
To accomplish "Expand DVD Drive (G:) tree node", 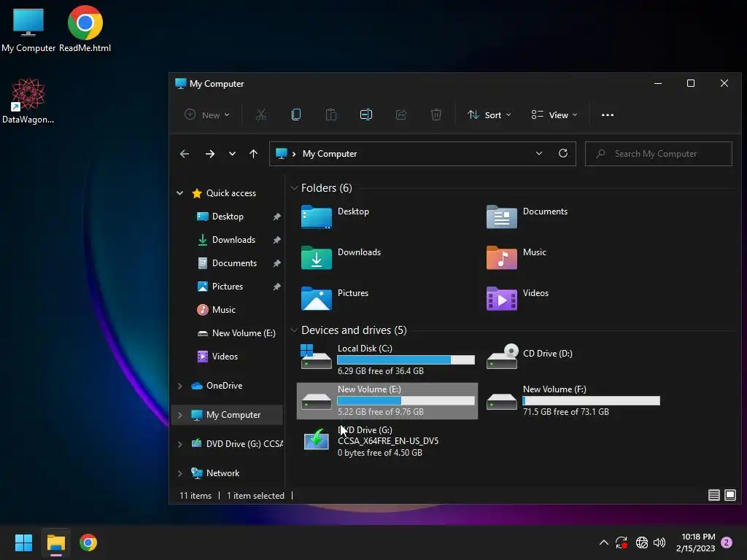I will coord(179,444).
